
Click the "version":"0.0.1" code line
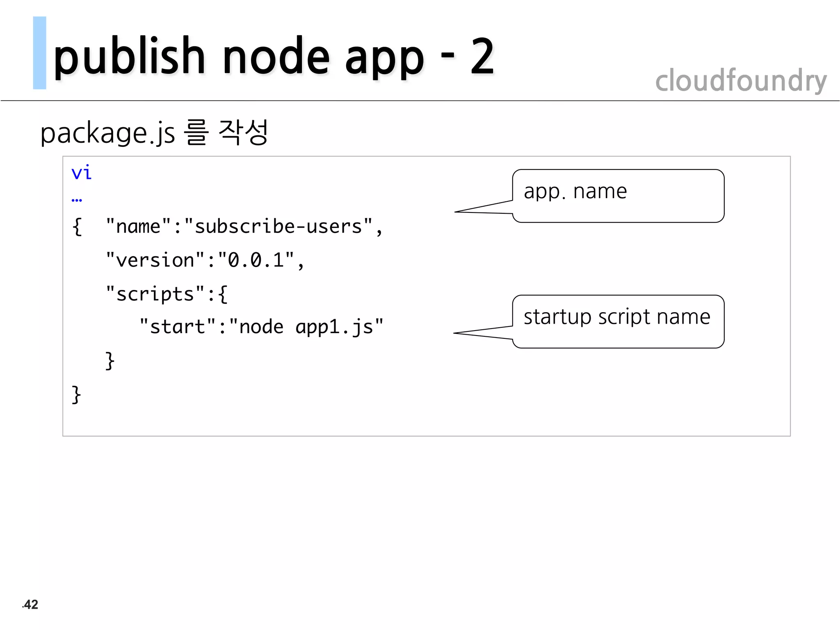[x=205, y=260]
